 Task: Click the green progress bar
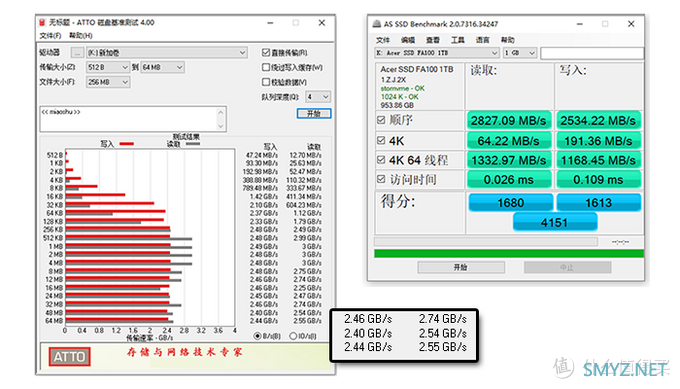(509, 253)
